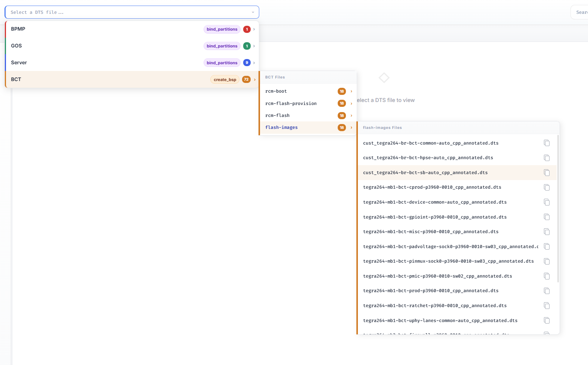Image resolution: width=588 pixels, height=365 pixels.
Task: Click the orange 72 badge on BCT
Action: click(x=246, y=80)
